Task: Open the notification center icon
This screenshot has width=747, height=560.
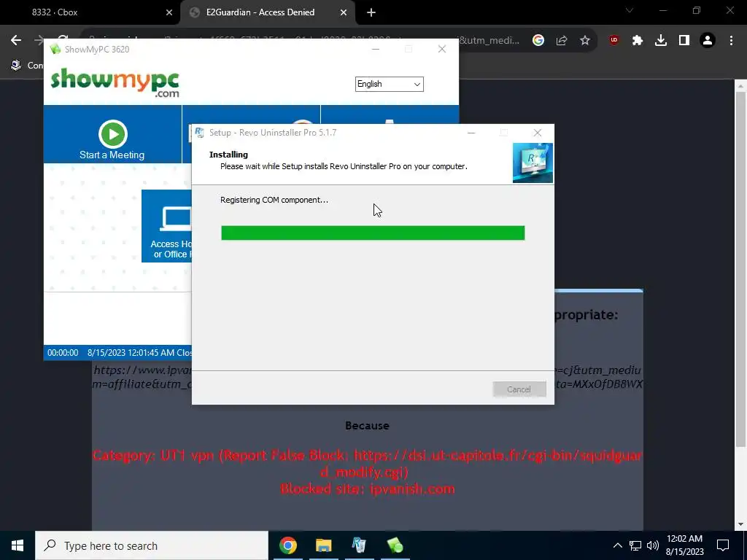Action: pos(723,545)
